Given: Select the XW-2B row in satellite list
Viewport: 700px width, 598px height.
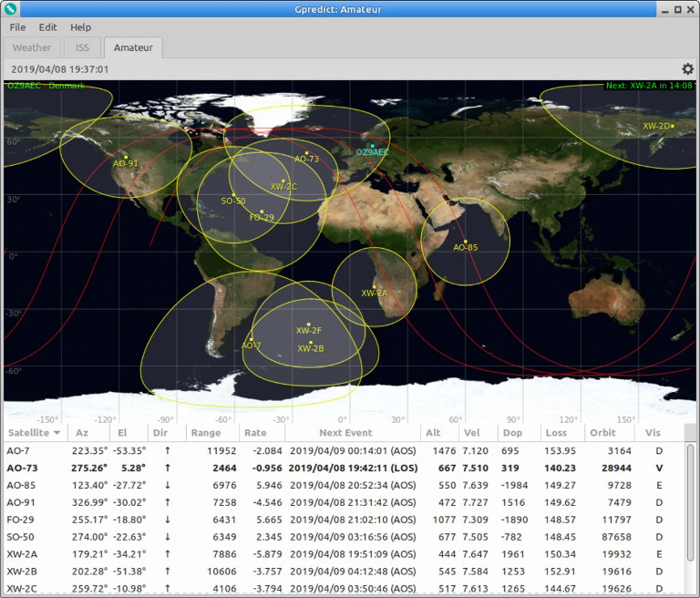Looking at the screenshot, I should [344, 572].
